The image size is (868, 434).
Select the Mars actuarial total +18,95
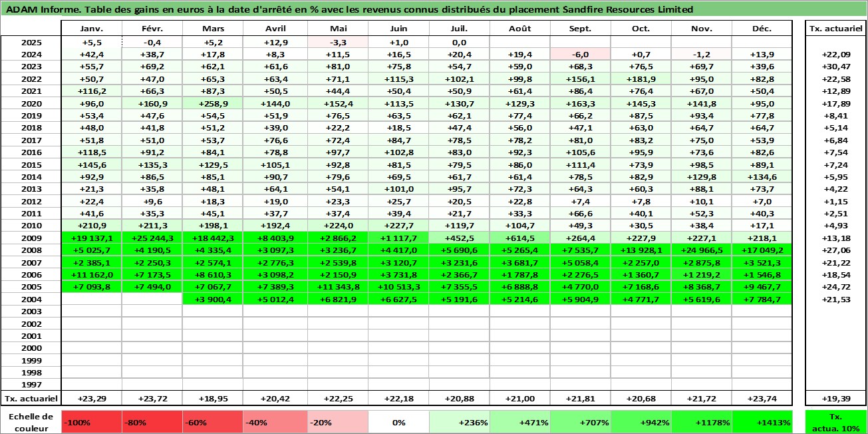point(213,398)
